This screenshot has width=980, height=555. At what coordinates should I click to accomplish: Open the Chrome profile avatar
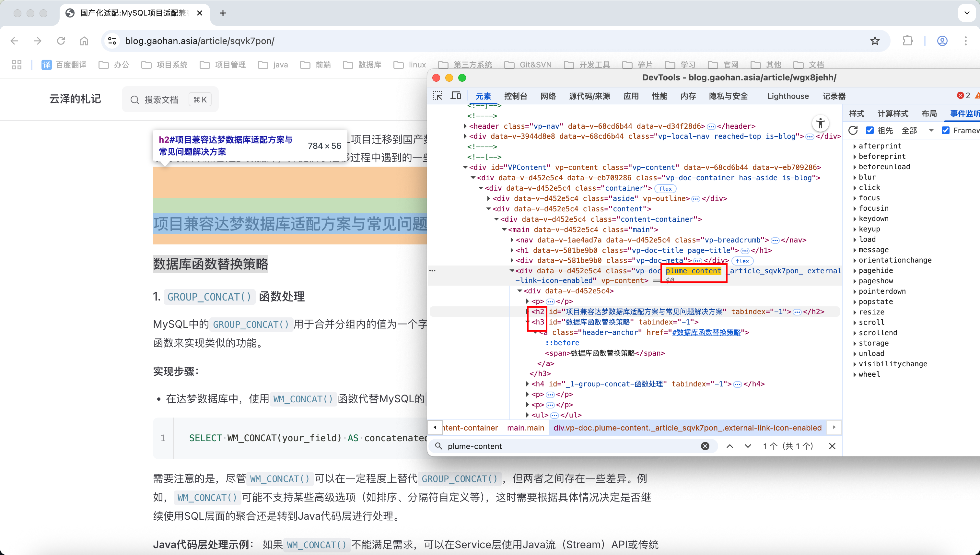(942, 41)
